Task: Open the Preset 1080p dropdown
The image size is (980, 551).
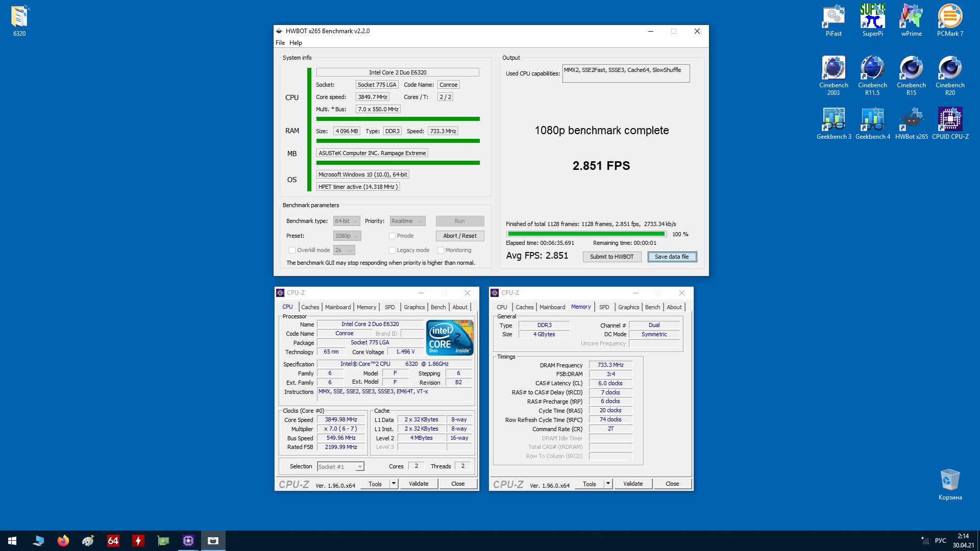Action: pos(347,236)
